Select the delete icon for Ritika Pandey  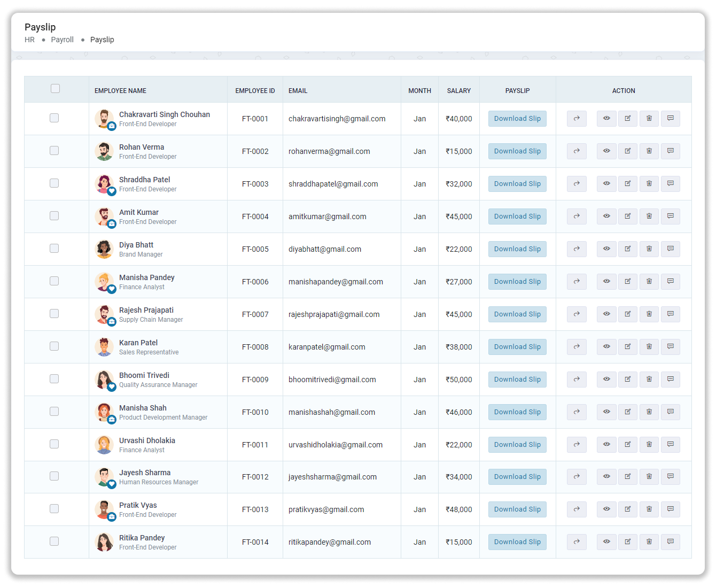(x=649, y=541)
